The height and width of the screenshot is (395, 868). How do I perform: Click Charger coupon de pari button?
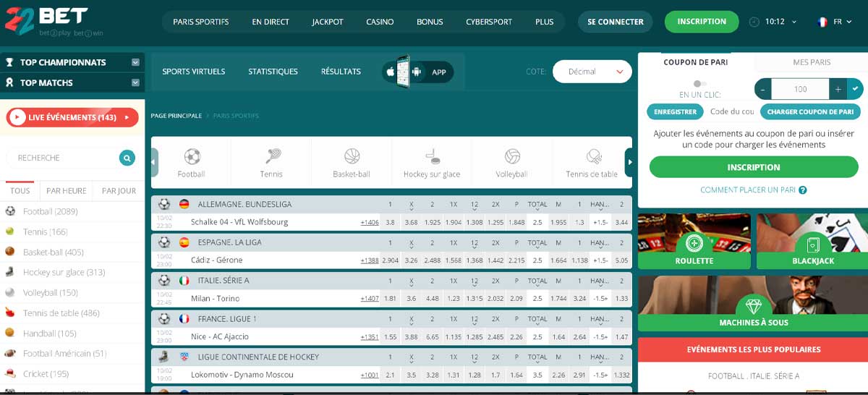810,111
